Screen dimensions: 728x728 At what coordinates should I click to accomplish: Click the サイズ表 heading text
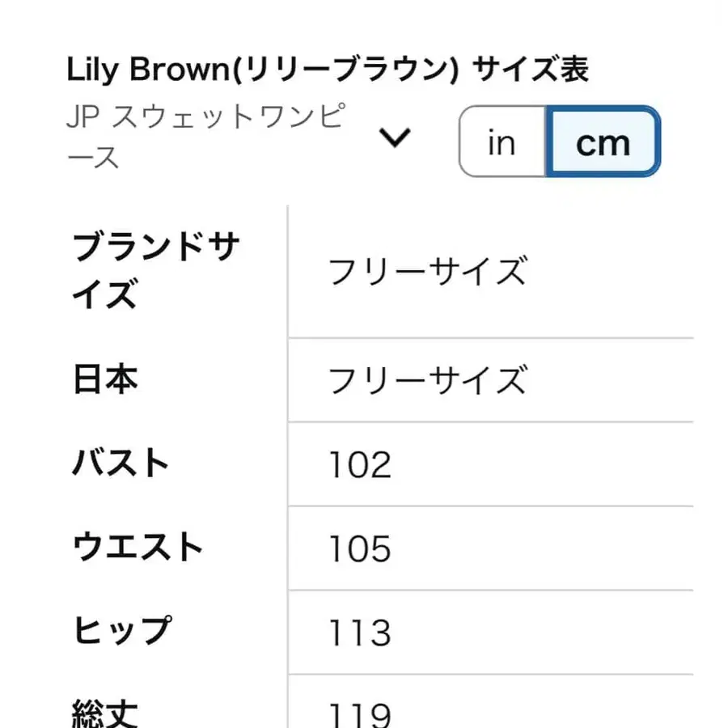531,70
